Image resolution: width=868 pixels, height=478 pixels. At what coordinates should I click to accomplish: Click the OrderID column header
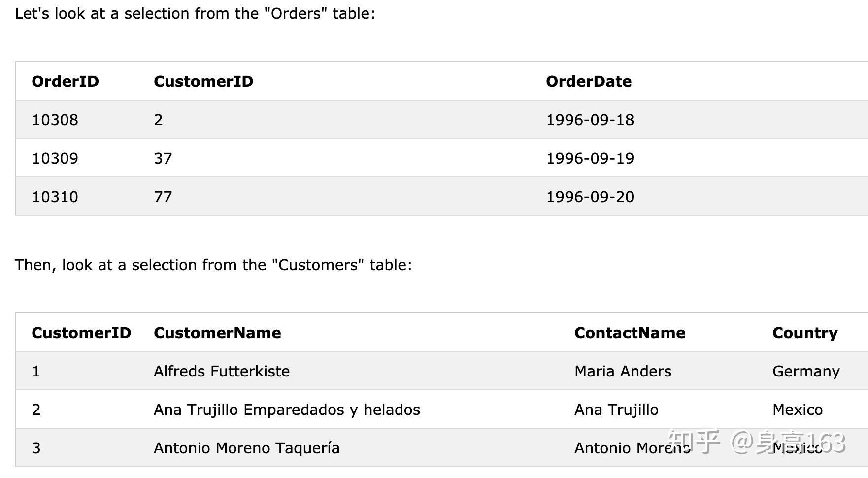tap(65, 81)
